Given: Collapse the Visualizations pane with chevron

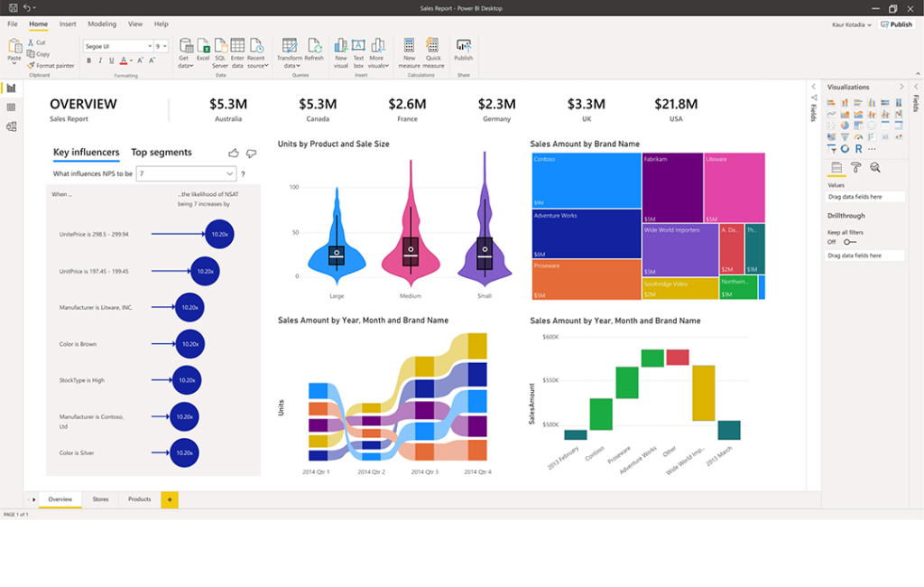Looking at the screenshot, I should click(901, 87).
